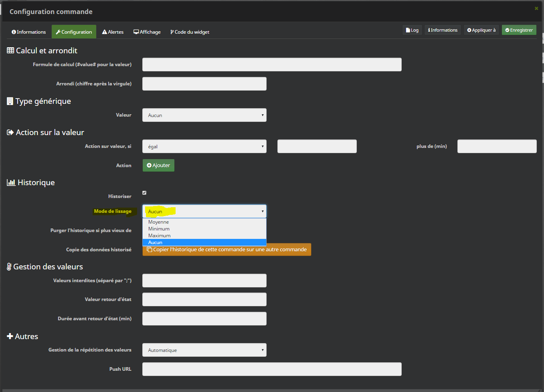Click the info icon on first Informations tab
This screenshot has width=544, height=392.
[x=14, y=32]
